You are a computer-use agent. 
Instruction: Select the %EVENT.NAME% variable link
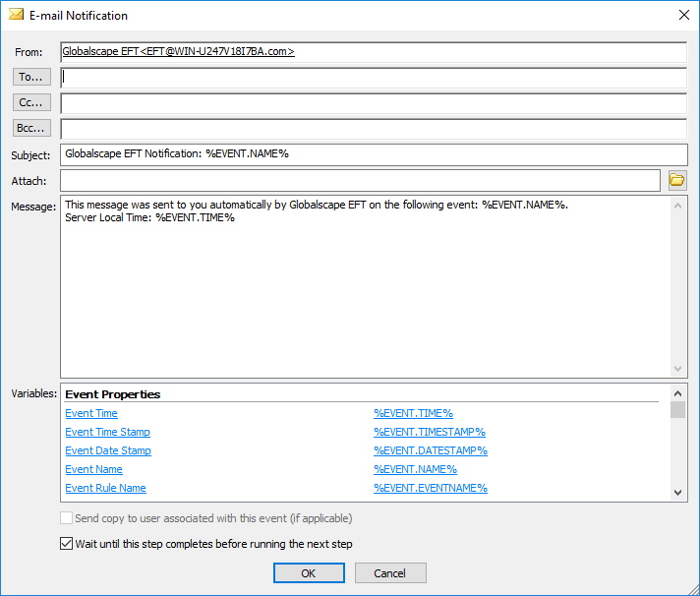point(415,469)
